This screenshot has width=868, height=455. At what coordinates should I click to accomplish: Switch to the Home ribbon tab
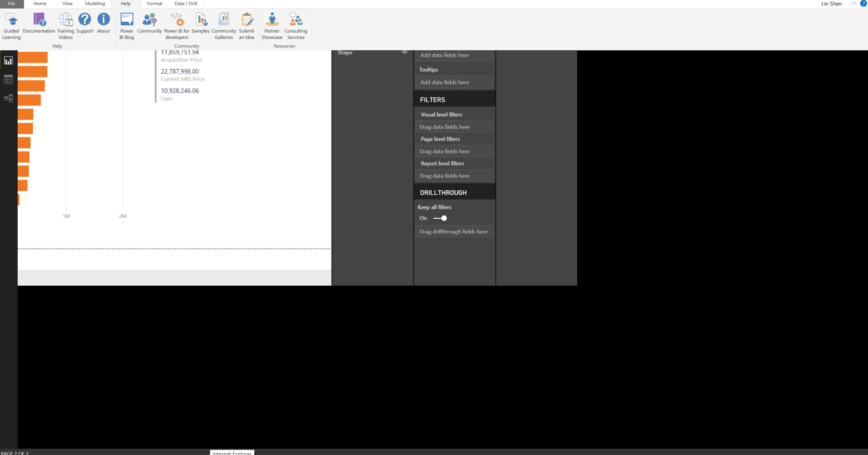tap(40, 4)
